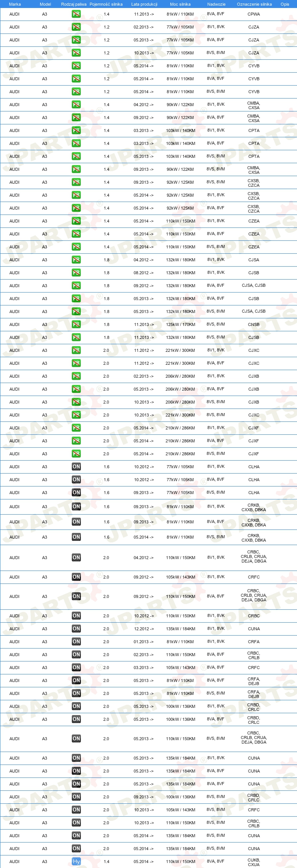
Task: Click ON icon in 04.2012 diesel 110kW row
Action: [x=76, y=558]
